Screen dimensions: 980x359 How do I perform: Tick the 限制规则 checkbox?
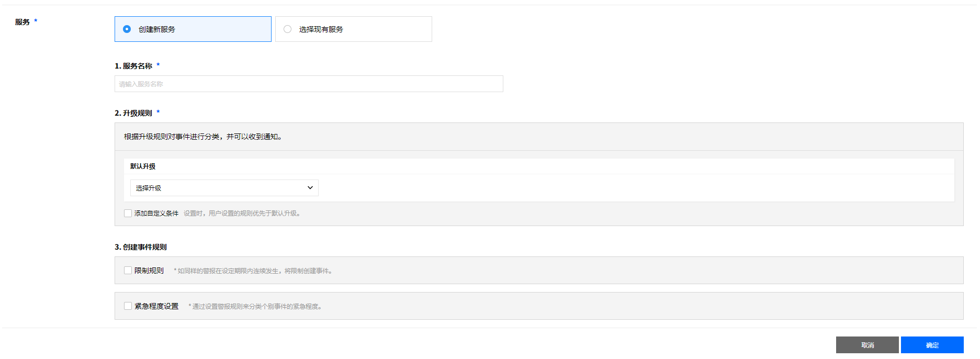[x=128, y=271]
